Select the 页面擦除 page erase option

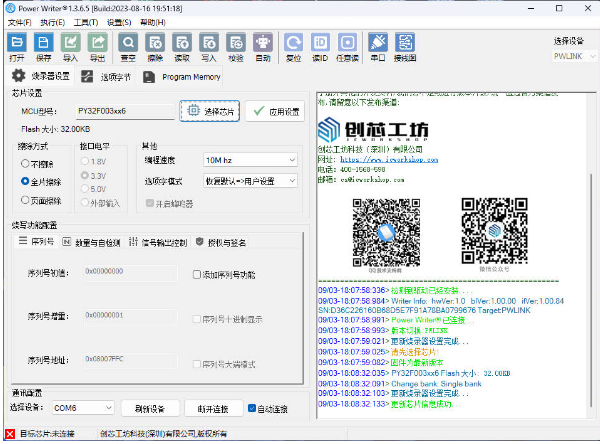coord(41,200)
